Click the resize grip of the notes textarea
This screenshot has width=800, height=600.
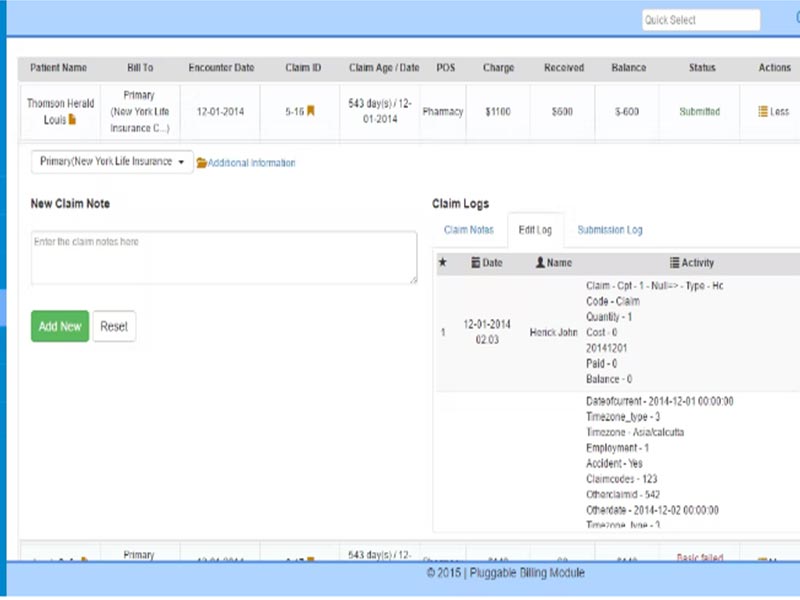click(413, 280)
